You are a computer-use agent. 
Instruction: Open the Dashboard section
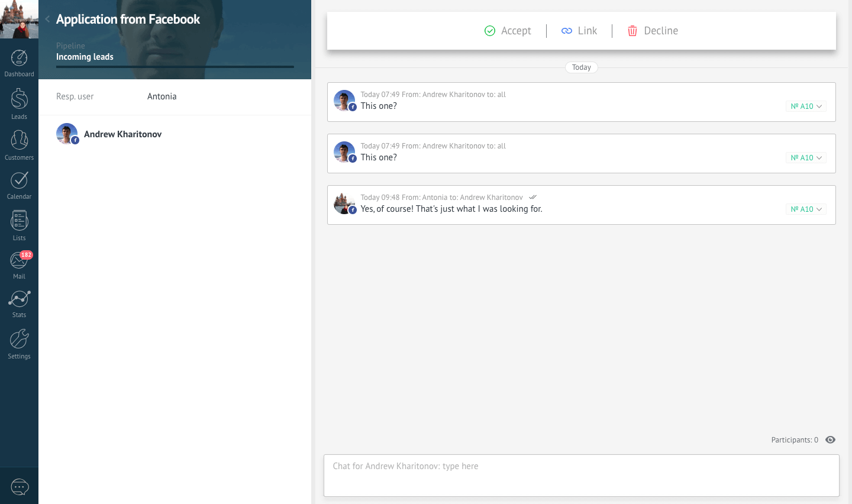(x=19, y=63)
